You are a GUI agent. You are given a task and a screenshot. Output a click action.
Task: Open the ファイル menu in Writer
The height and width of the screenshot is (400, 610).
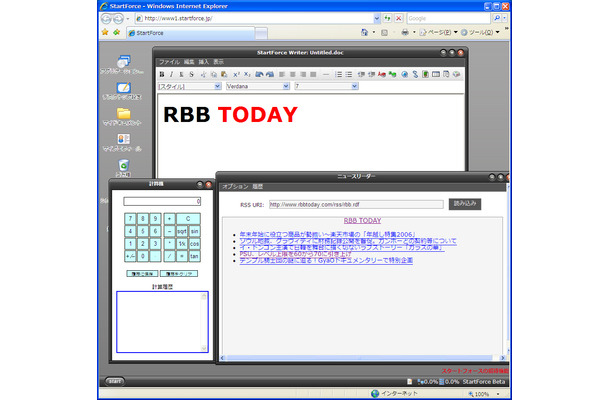pyautogui.click(x=169, y=62)
